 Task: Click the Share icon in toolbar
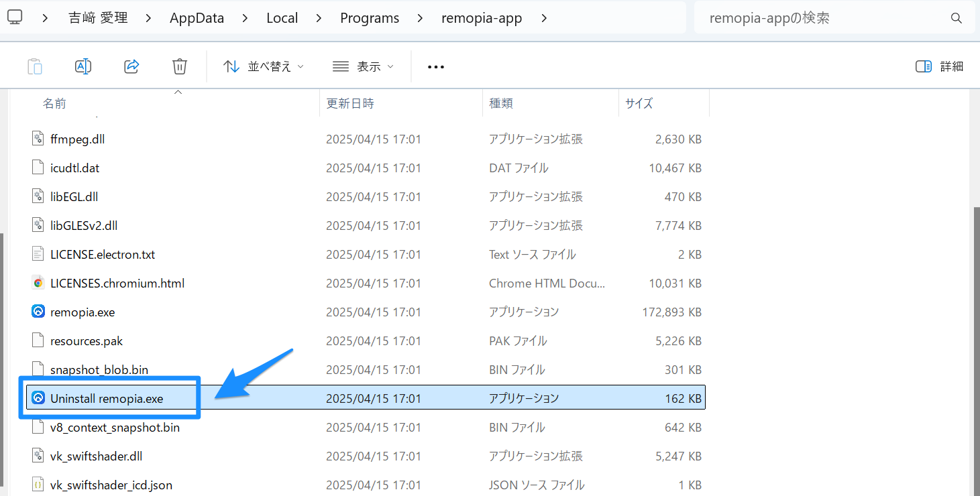[x=131, y=66]
